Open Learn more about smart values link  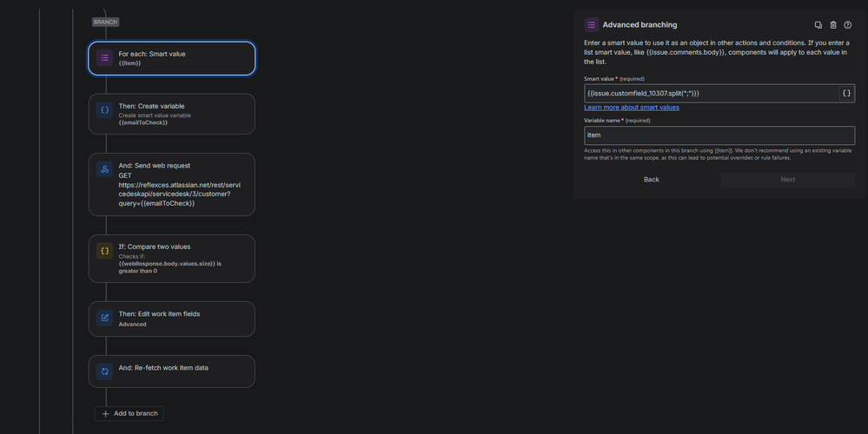[x=632, y=108]
